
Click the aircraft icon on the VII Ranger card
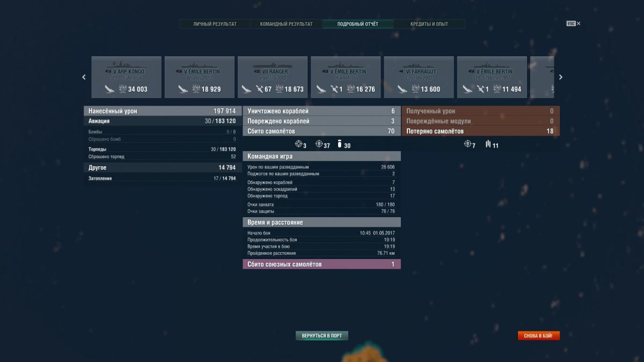pyautogui.click(x=260, y=89)
